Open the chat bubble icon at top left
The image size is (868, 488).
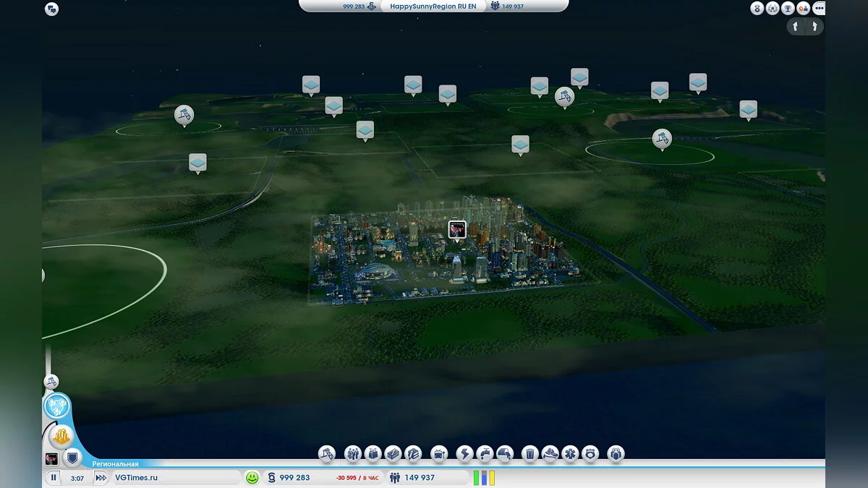pos(51,9)
